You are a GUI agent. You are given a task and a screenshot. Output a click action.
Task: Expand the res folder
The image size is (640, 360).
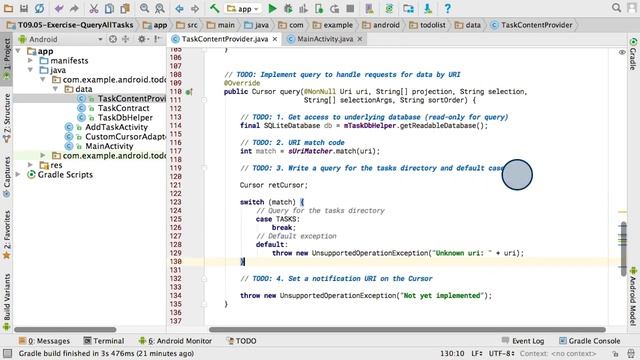point(30,165)
